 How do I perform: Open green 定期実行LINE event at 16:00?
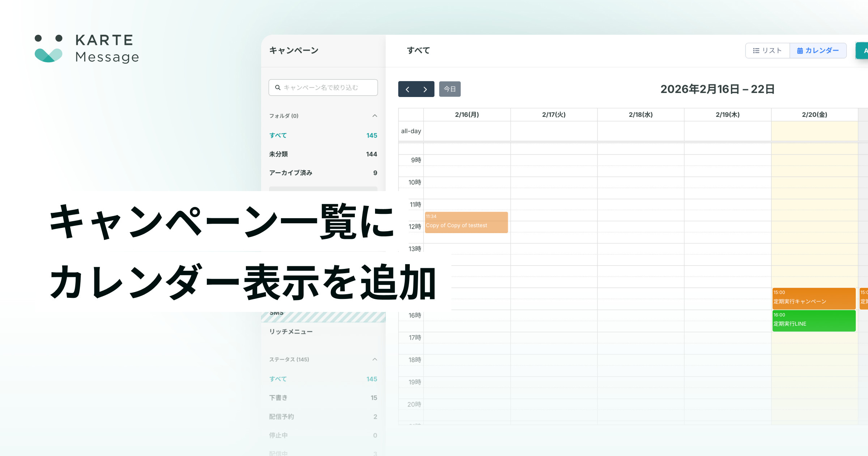pos(813,321)
